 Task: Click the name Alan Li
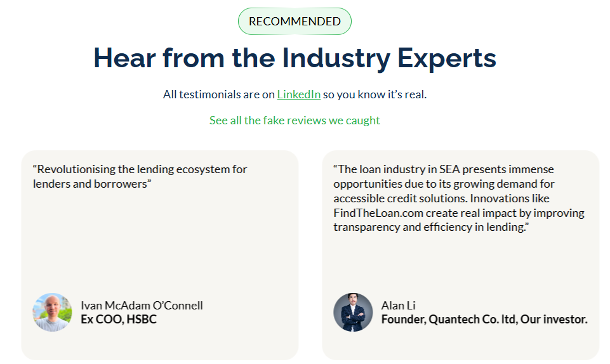pos(398,305)
